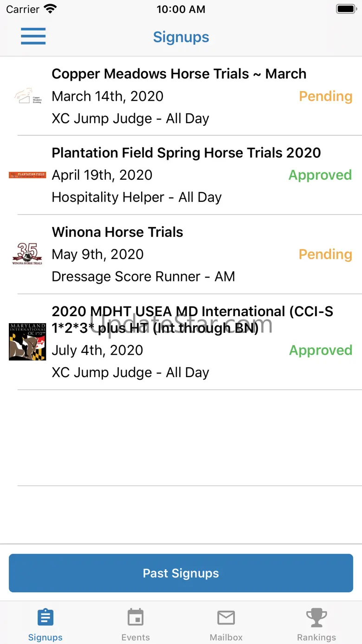Tap the Signups clipboard icon
Screen dimensions: 362x644
click(x=45, y=618)
